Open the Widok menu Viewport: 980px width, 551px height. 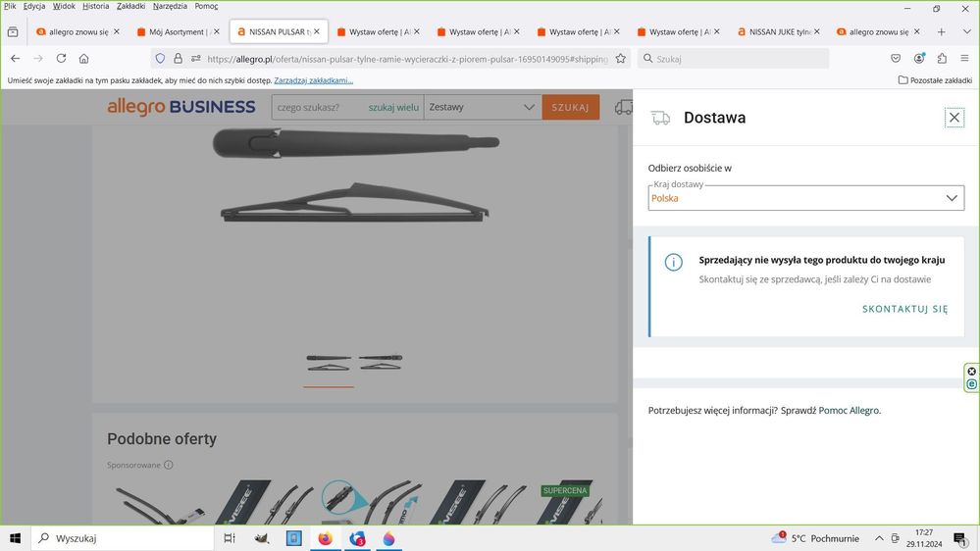pyautogui.click(x=64, y=6)
